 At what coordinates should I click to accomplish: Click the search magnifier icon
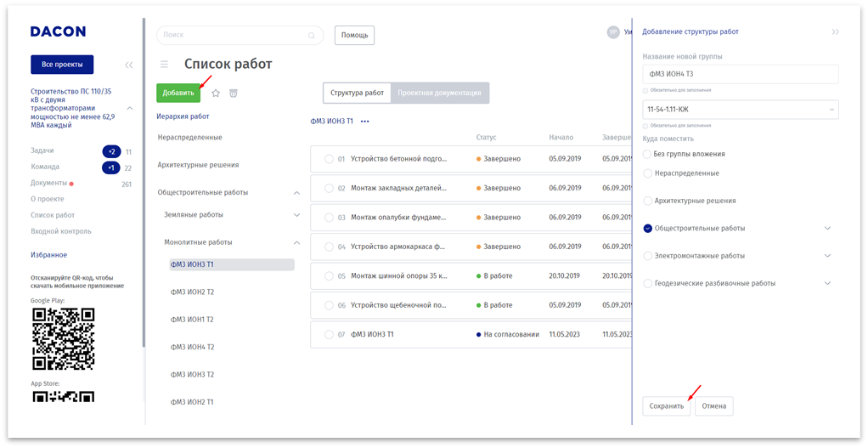coord(312,36)
